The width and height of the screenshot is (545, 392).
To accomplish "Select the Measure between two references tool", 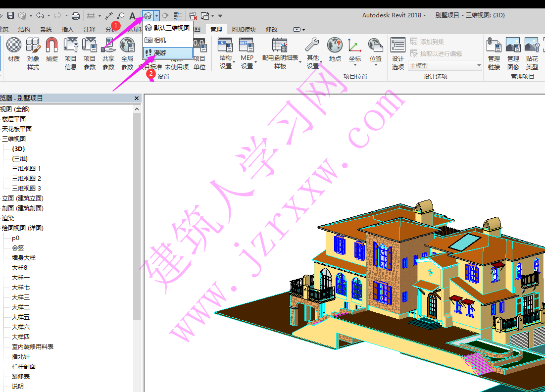I will (91, 16).
